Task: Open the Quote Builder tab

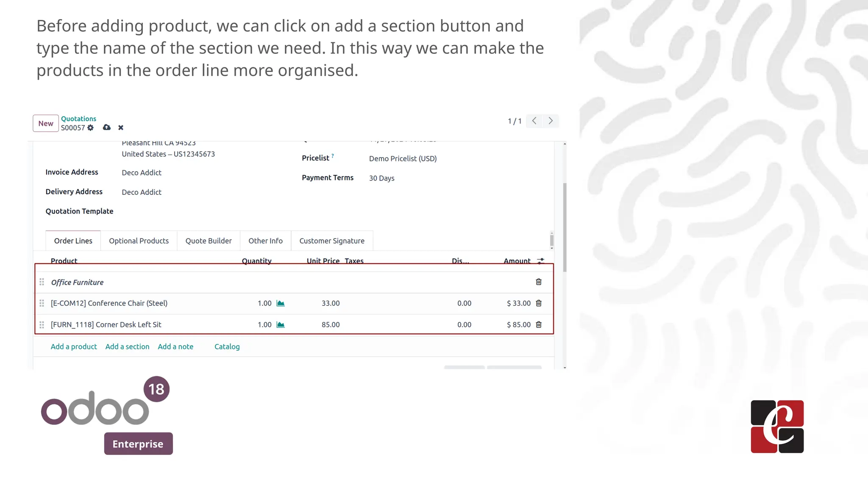Action: coord(209,241)
